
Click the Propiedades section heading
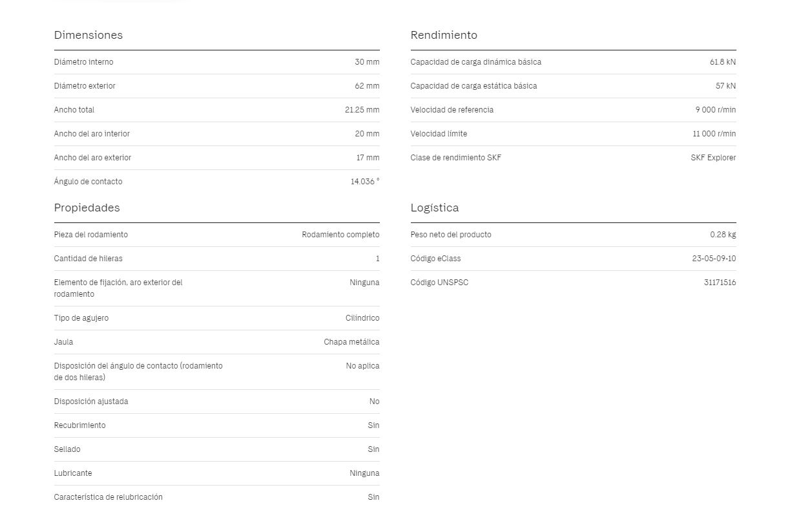pyautogui.click(x=87, y=208)
